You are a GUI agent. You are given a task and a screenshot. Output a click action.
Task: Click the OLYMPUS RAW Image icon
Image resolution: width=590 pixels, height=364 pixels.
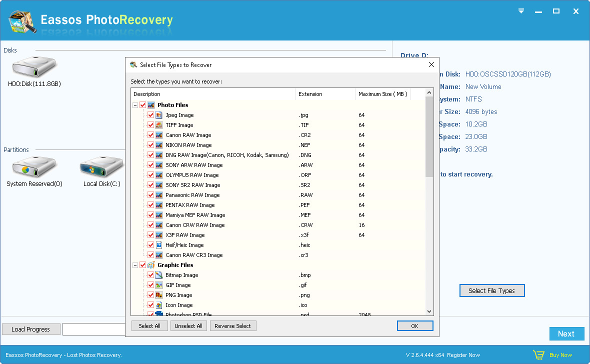[x=159, y=175]
